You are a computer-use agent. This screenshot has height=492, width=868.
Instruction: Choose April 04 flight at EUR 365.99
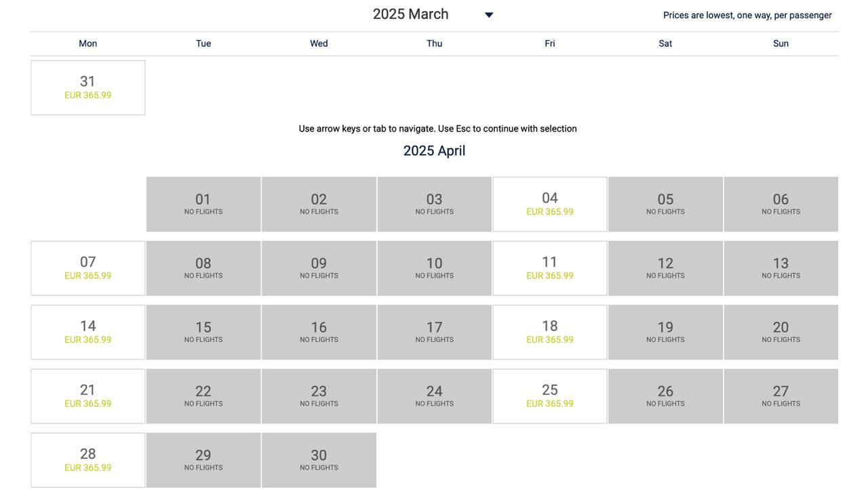[x=550, y=204]
